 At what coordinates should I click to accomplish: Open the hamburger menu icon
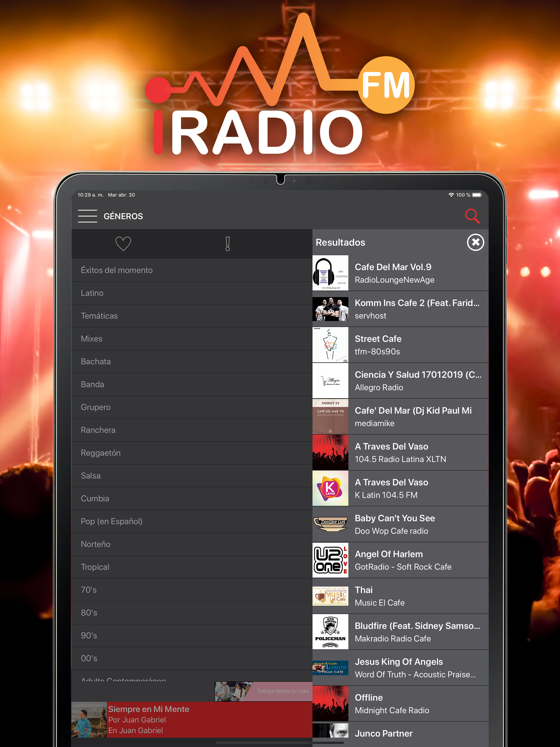(87, 216)
